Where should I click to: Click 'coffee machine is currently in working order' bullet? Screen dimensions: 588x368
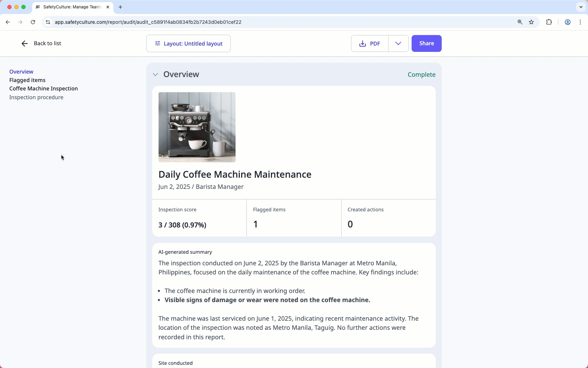pyautogui.click(x=235, y=291)
